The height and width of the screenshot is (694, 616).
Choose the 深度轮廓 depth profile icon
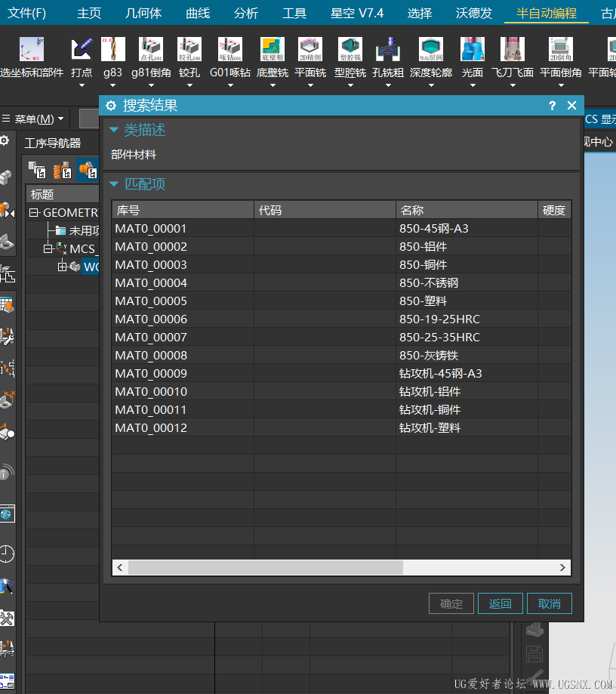[x=431, y=49]
